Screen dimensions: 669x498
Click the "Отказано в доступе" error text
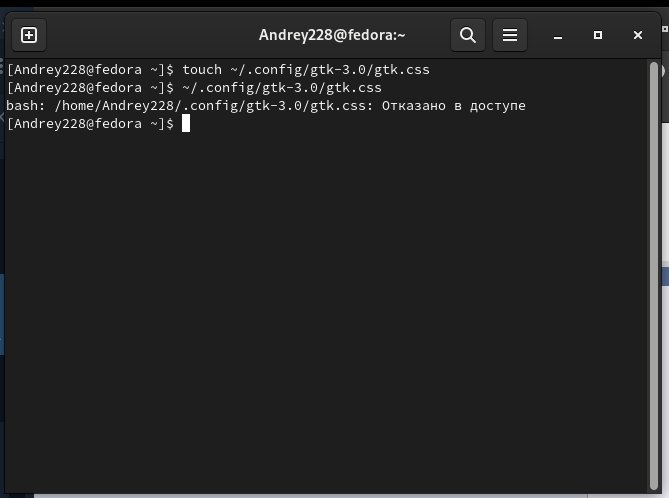point(453,105)
